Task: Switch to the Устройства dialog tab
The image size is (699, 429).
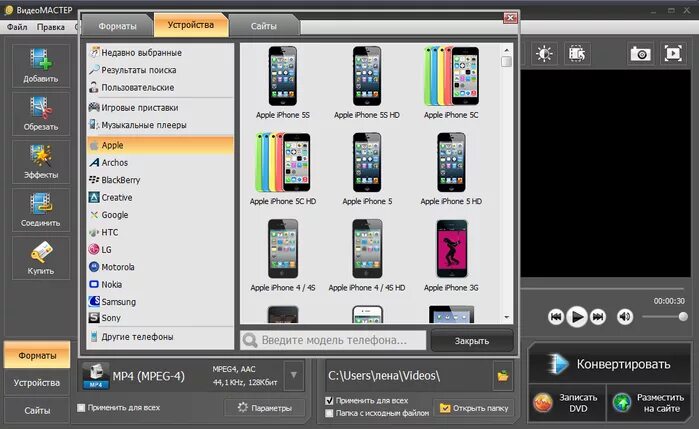Action: [191, 25]
